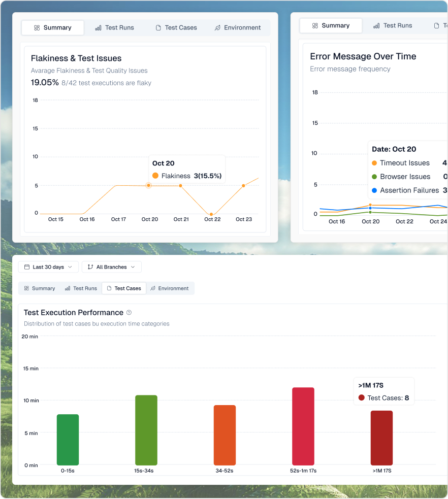Viewport: 448px width, 499px height.
Task: Click the calendar icon in Last 30 days
Action: click(26, 267)
